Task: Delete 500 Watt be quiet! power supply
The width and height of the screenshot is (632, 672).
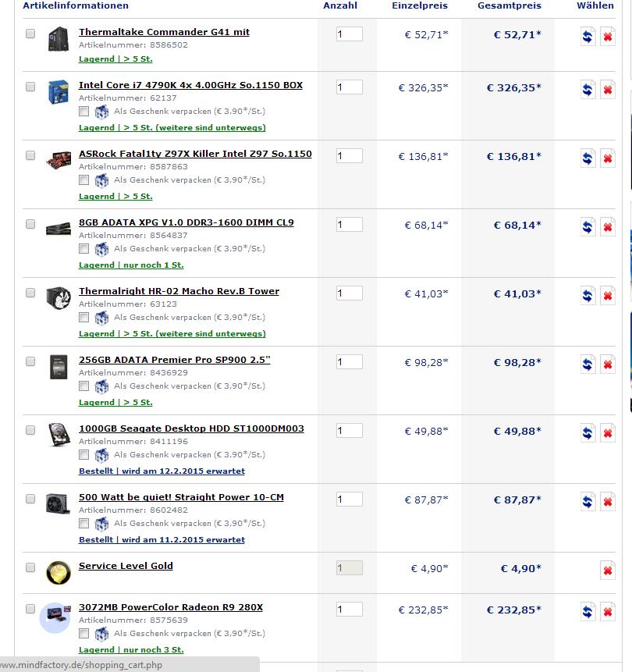Action: (x=608, y=501)
